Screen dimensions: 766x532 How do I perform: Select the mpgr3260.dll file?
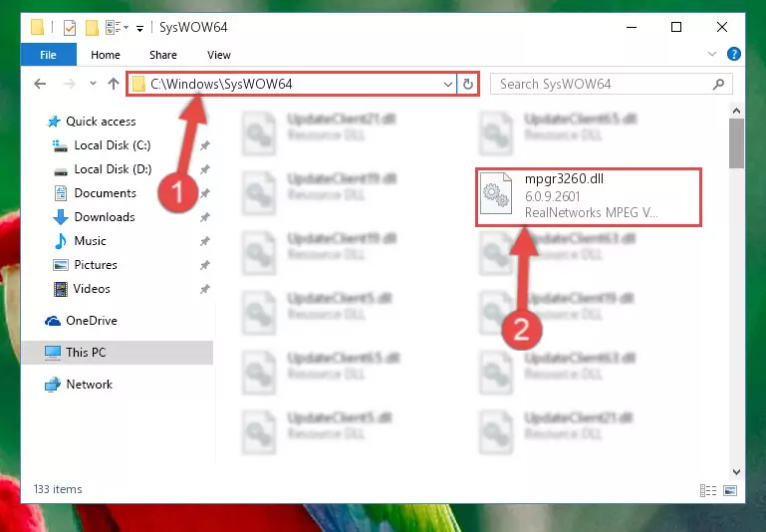[589, 197]
